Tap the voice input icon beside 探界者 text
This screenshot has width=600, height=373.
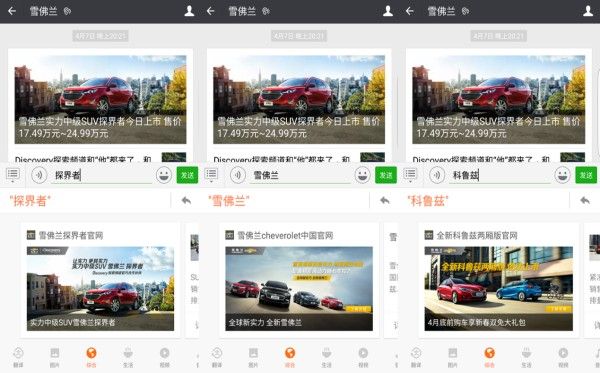tap(39, 175)
